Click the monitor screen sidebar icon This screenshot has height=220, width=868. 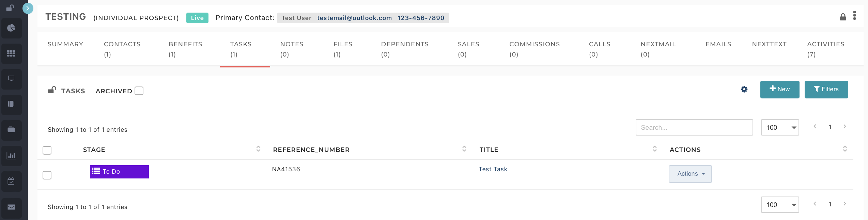click(11, 79)
